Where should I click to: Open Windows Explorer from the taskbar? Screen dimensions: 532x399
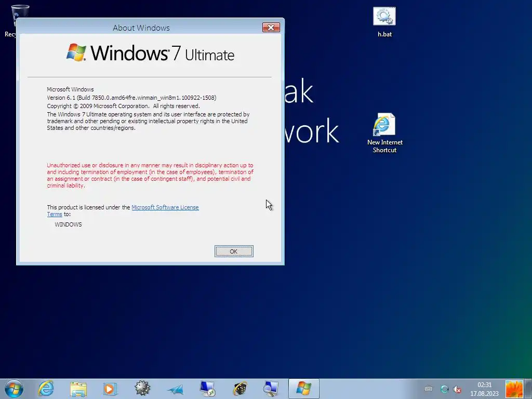coord(78,389)
